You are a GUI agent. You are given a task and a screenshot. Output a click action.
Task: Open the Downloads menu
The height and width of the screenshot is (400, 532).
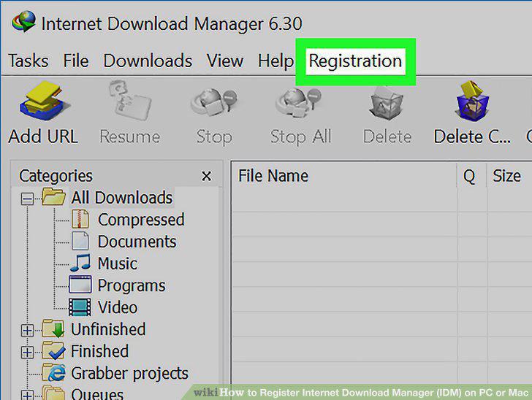click(x=148, y=61)
